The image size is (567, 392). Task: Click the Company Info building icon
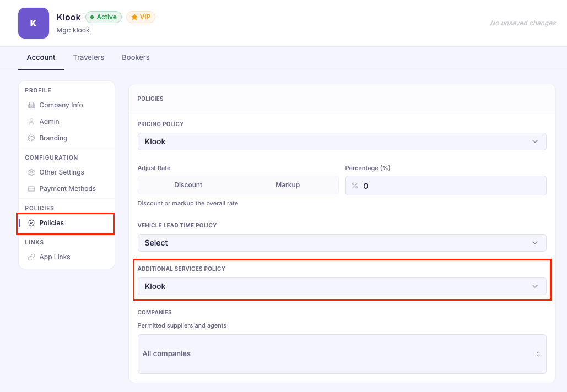[x=31, y=105]
